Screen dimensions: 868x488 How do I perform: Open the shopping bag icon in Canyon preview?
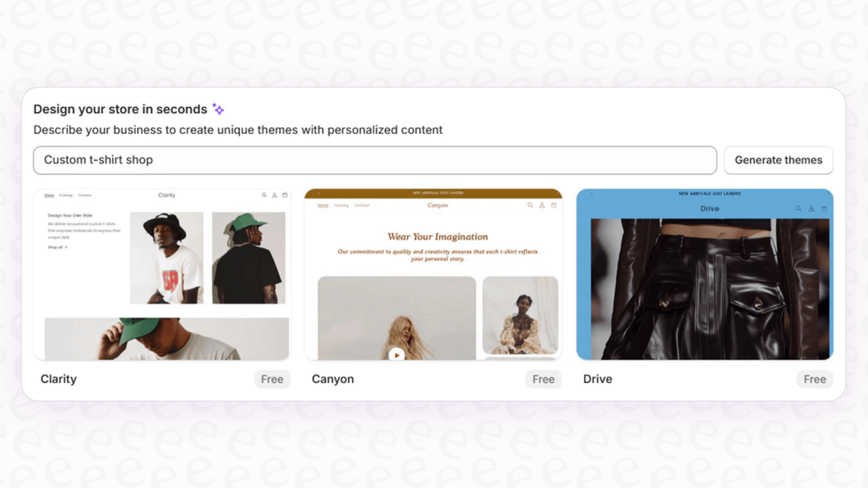[x=553, y=205]
